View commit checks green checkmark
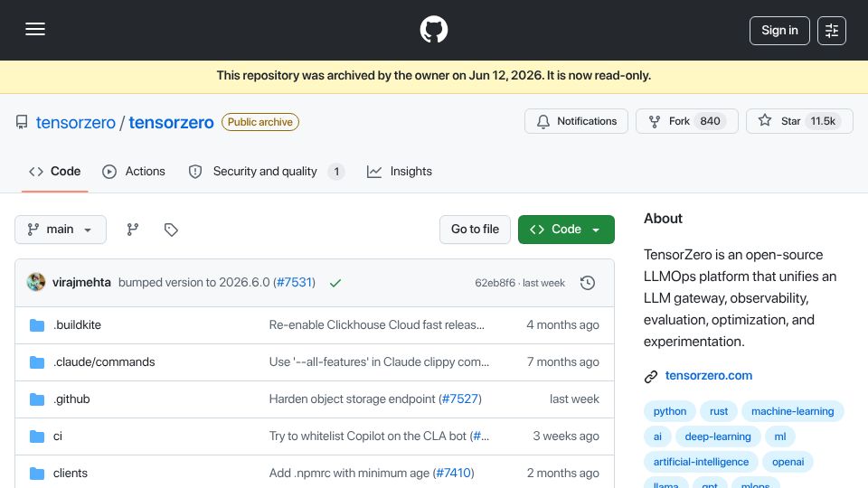The image size is (868, 488). (335, 283)
